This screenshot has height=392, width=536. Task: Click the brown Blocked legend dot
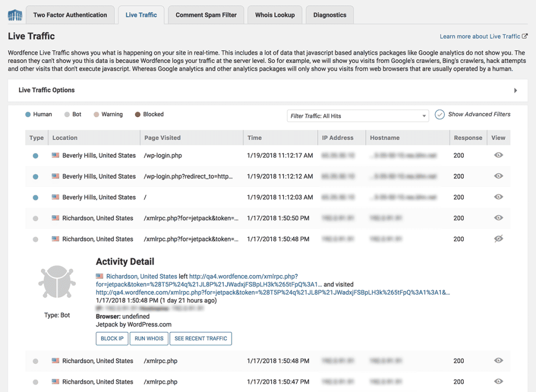(138, 115)
